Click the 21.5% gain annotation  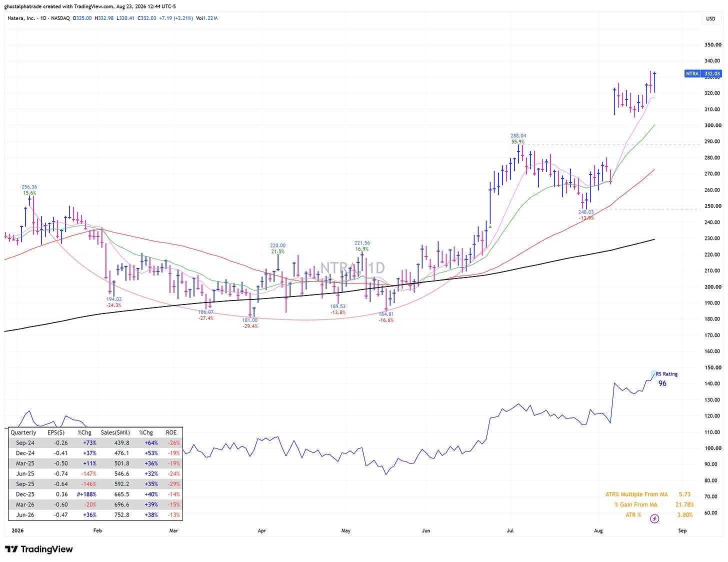278,251
